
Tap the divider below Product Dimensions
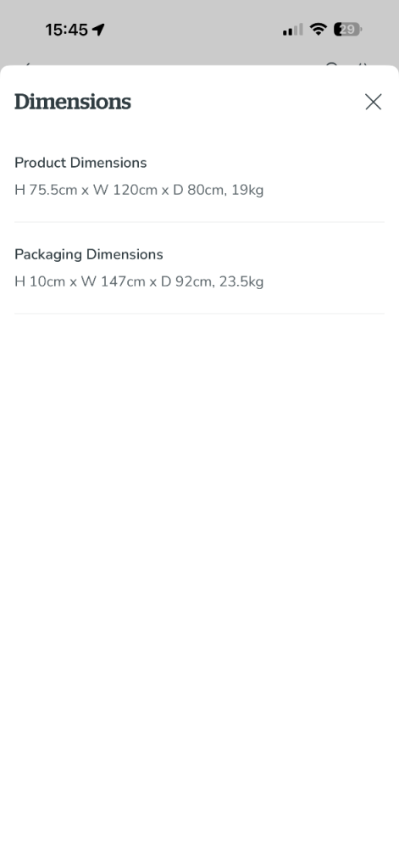pos(199,222)
